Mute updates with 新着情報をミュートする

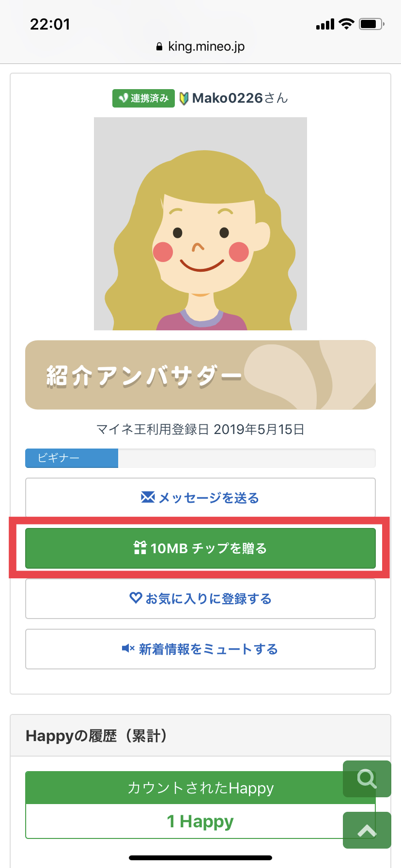coord(200,649)
